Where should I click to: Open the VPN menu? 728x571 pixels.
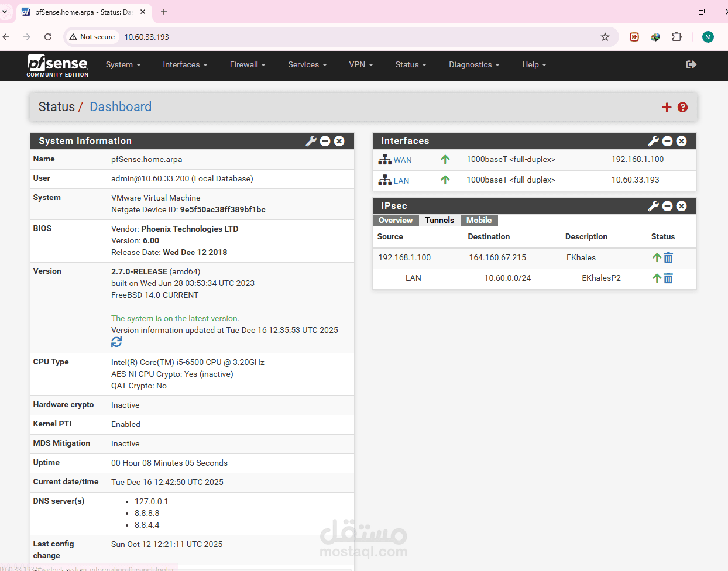[x=360, y=65]
